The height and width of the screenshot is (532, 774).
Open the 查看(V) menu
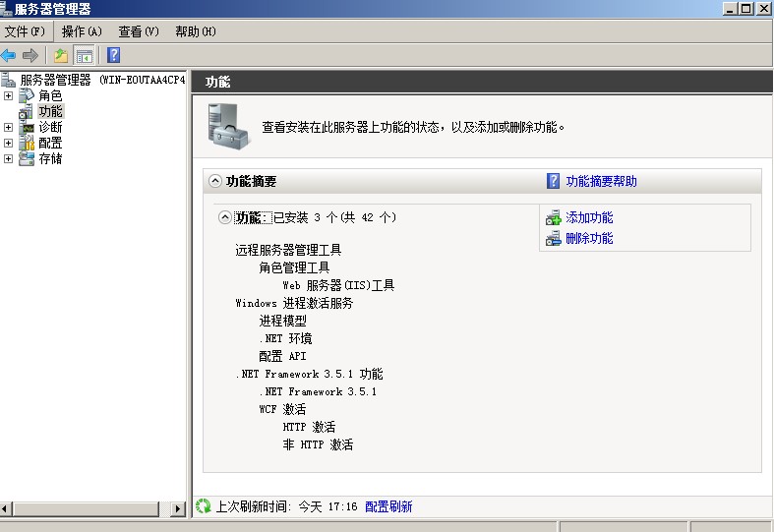[x=139, y=31]
